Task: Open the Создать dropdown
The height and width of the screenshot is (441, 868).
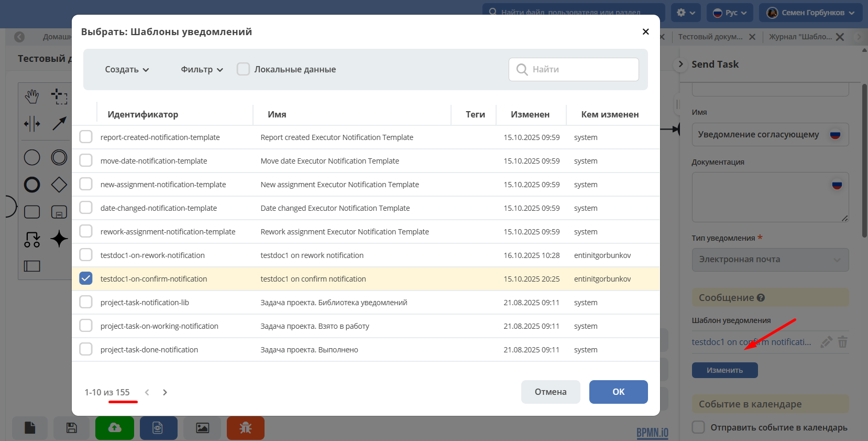Action: pyautogui.click(x=127, y=70)
